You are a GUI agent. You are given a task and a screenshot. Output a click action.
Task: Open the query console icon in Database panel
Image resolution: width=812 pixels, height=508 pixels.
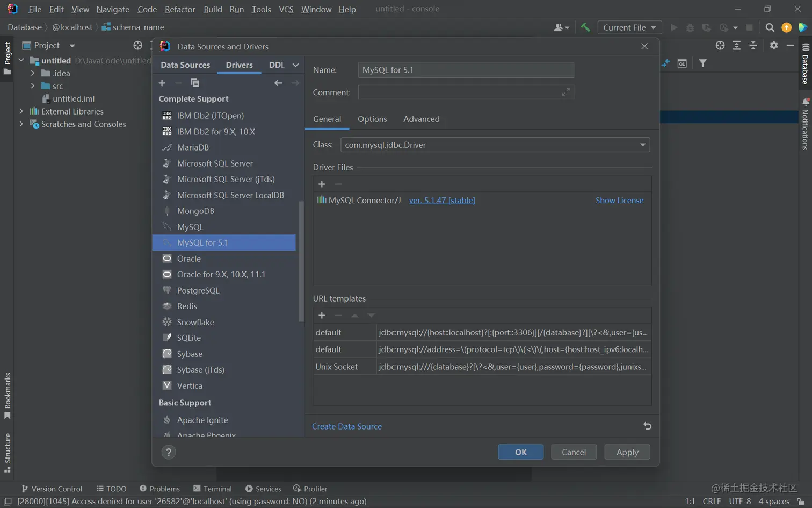(x=682, y=63)
